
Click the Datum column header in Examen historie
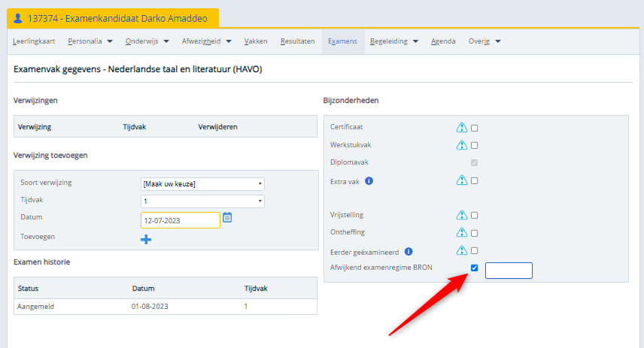(x=144, y=289)
